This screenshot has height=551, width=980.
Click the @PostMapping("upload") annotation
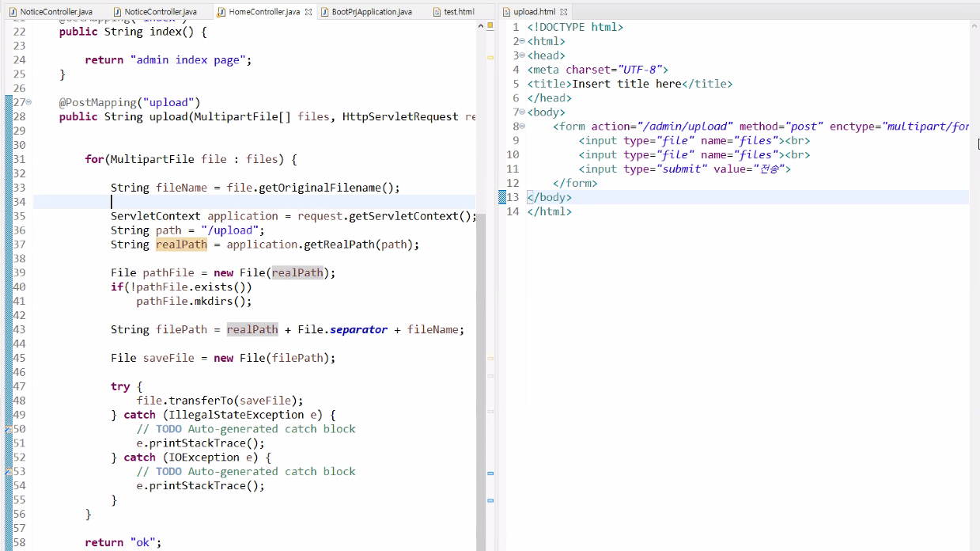point(130,102)
